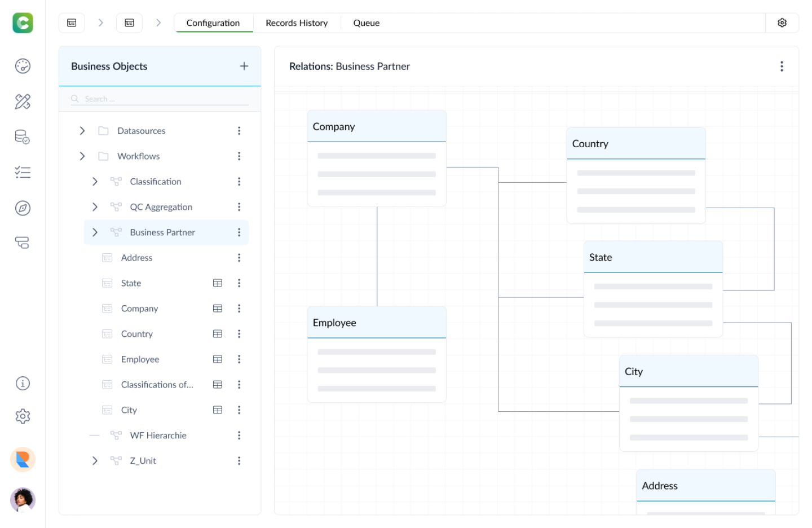Open the settings gear in left sidebar
This screenshot has width=812, height=528.
tap(23, 416)
